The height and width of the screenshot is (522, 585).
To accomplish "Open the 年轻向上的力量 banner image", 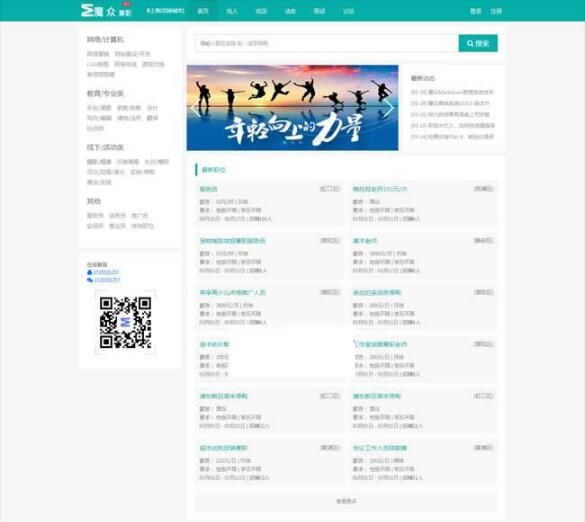I will pos(292,108).
